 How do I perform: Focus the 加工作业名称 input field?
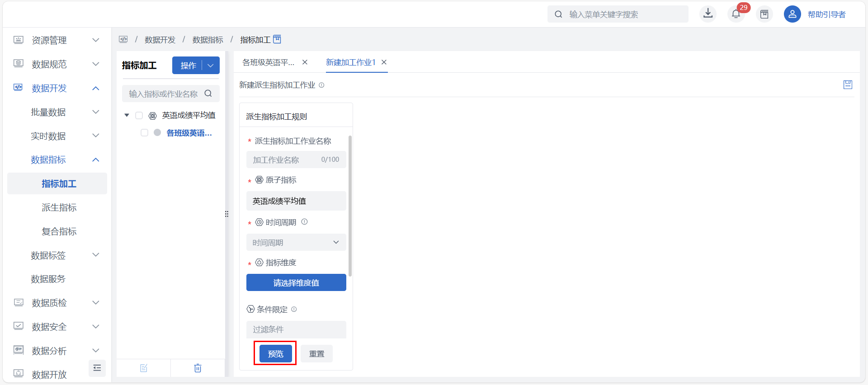pyautogui.click(x=296, y=160)
